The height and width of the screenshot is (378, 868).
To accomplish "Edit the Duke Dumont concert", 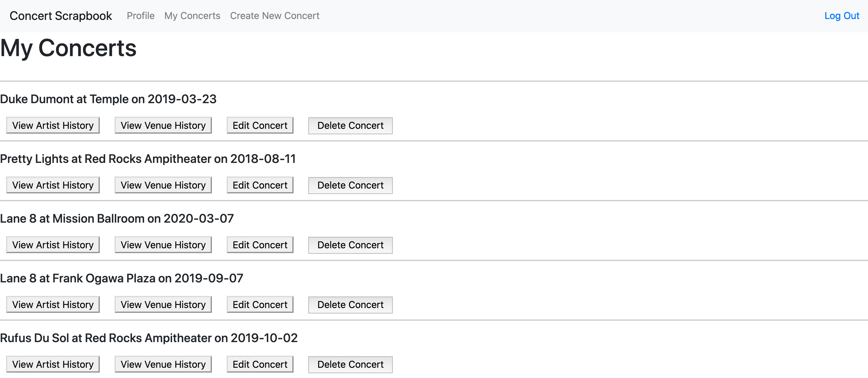I will click(x=260, y=125).
